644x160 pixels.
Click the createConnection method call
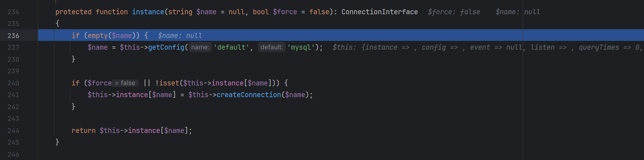248,95
